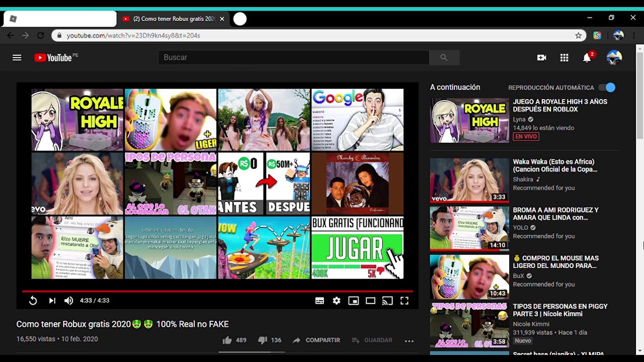Open Waka Waka video title link
This screenshot has width=644, height=362.
[x=555, y=166]
